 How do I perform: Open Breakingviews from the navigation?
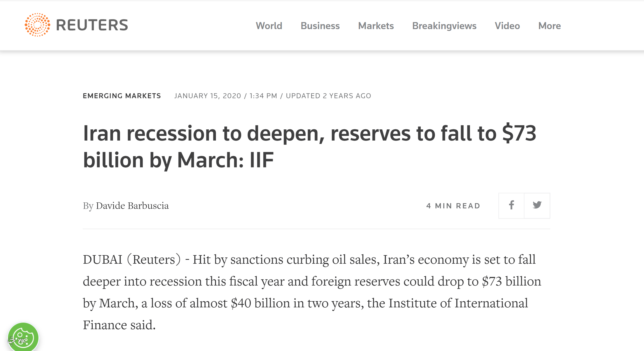coord(444,26)
